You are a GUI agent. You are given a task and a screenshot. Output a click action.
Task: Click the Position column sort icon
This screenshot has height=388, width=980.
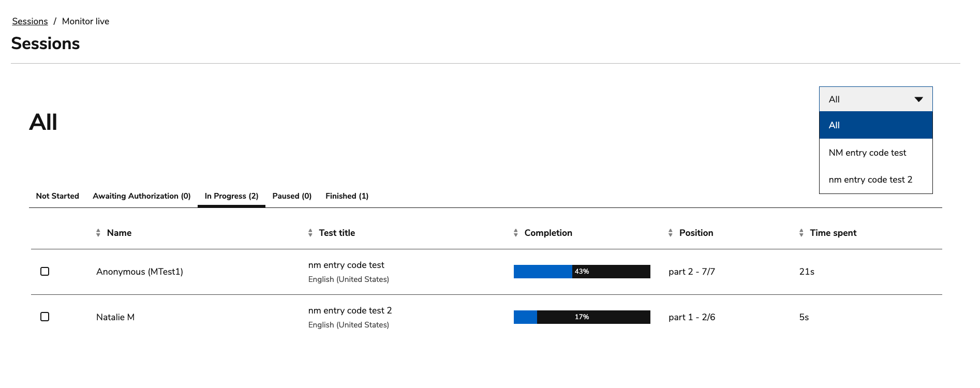coord(671,233)
